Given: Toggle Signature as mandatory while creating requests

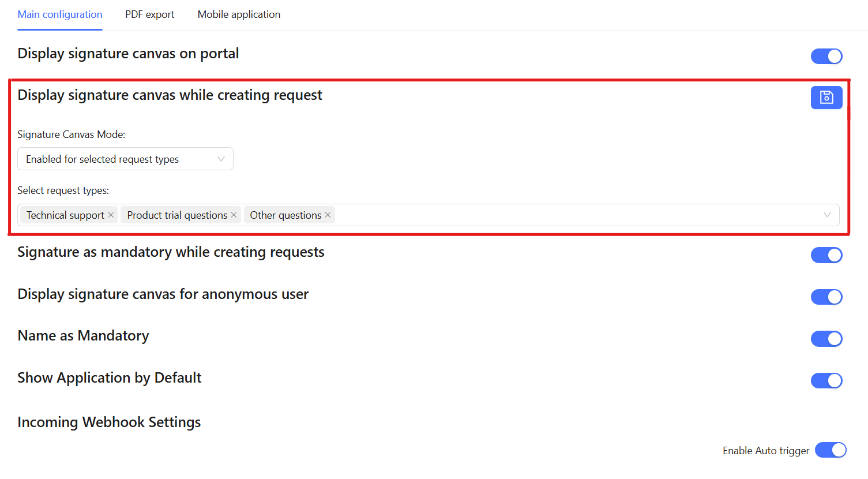Looking at the screenshot, I should [x=826, y=255].
